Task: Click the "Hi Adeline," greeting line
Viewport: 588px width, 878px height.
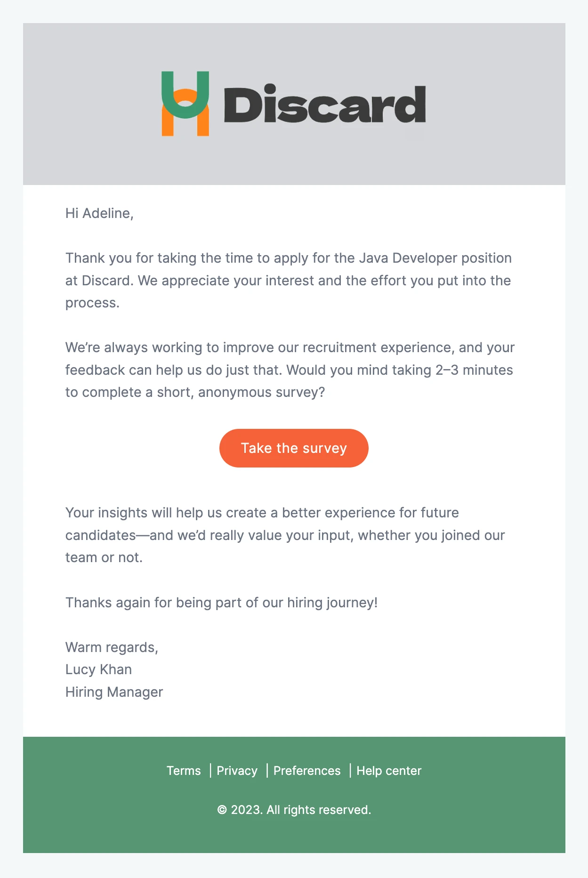Action: click(99, 213)
